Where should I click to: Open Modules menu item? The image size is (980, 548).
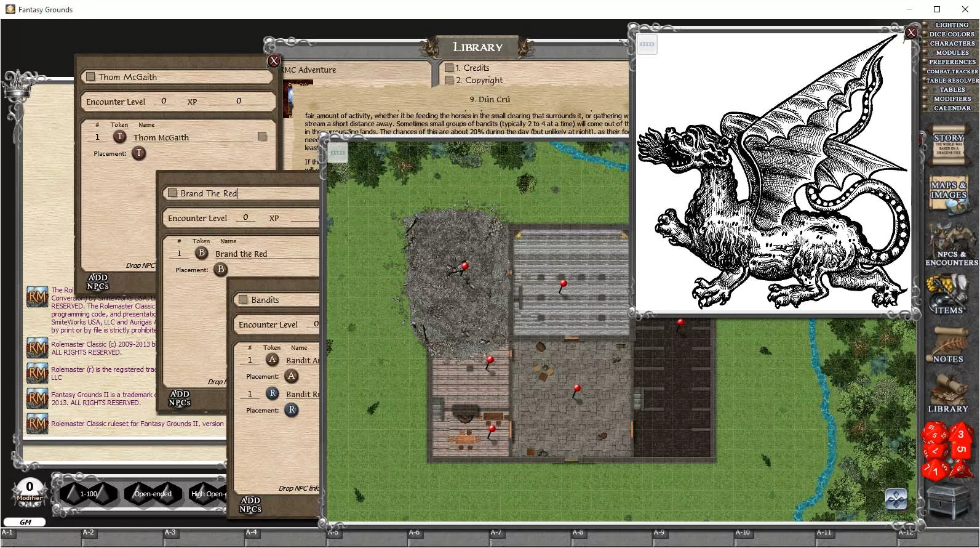(x=952, y=52)
